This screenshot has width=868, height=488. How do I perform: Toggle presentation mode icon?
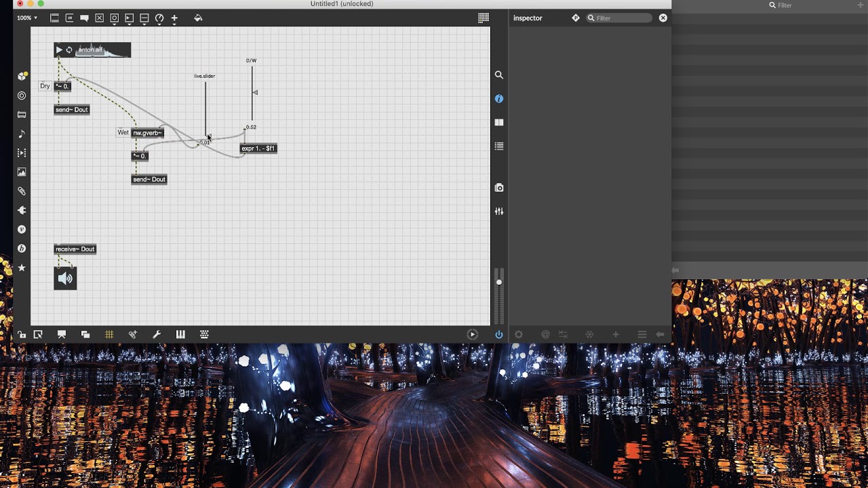coord(62,335)
